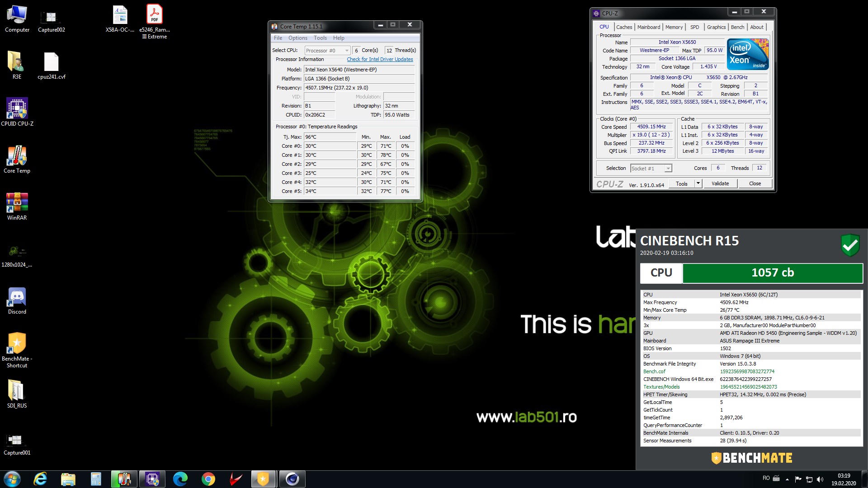
Task: Open the SDI_RUS folder
Action: [x=17, y=394]
